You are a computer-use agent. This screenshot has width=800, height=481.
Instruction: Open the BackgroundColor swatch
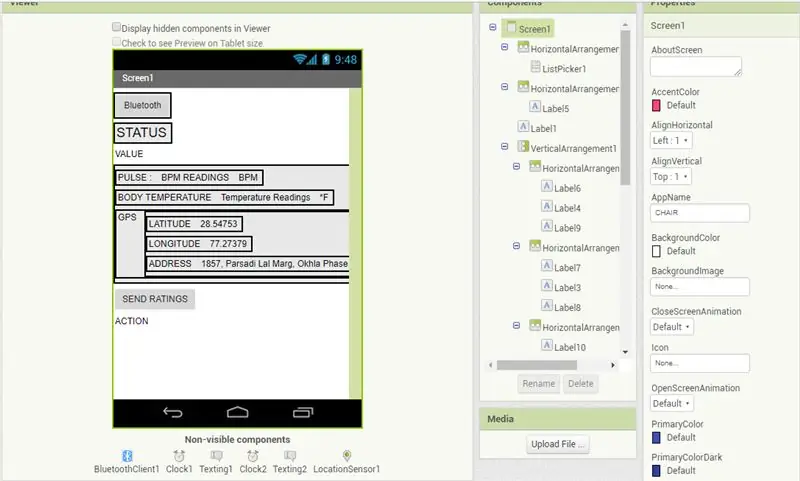coord(656,251)
